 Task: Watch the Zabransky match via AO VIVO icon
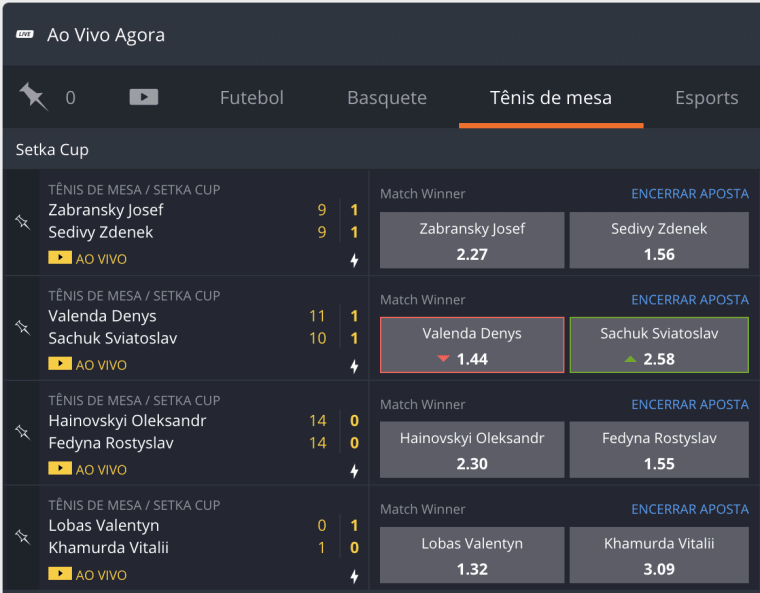(x=60, y=257)
